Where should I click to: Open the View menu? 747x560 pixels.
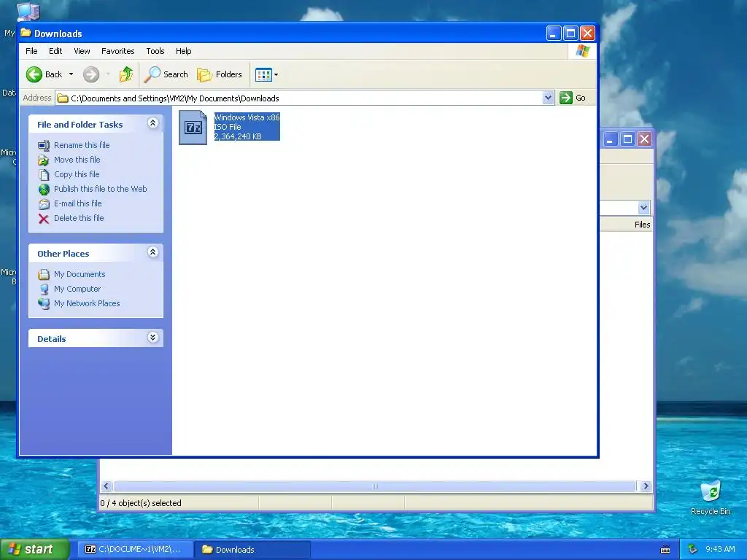pyautogui.click(x=82, y=51)
